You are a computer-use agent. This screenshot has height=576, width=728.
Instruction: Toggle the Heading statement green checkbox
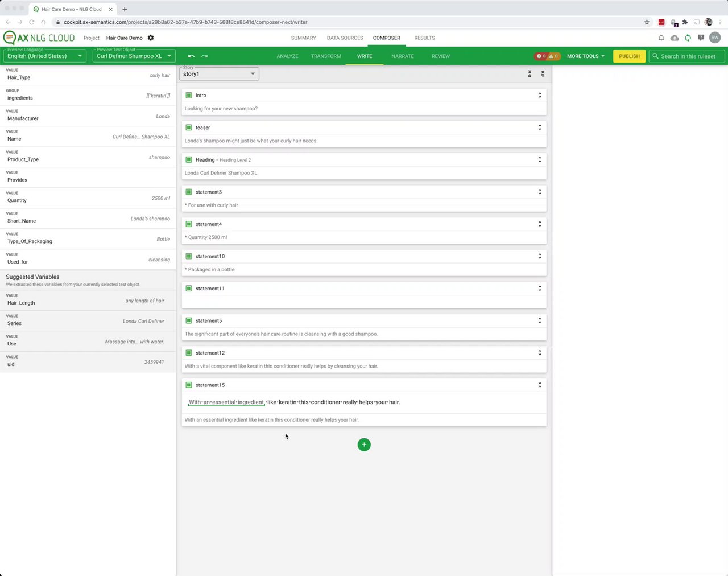click(x=189, y=159)
